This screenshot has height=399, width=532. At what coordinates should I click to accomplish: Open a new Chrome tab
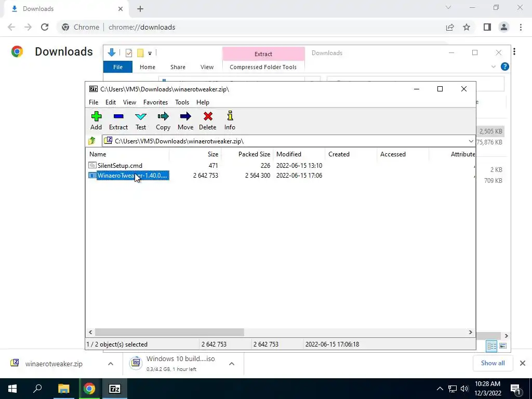[140, 9]
